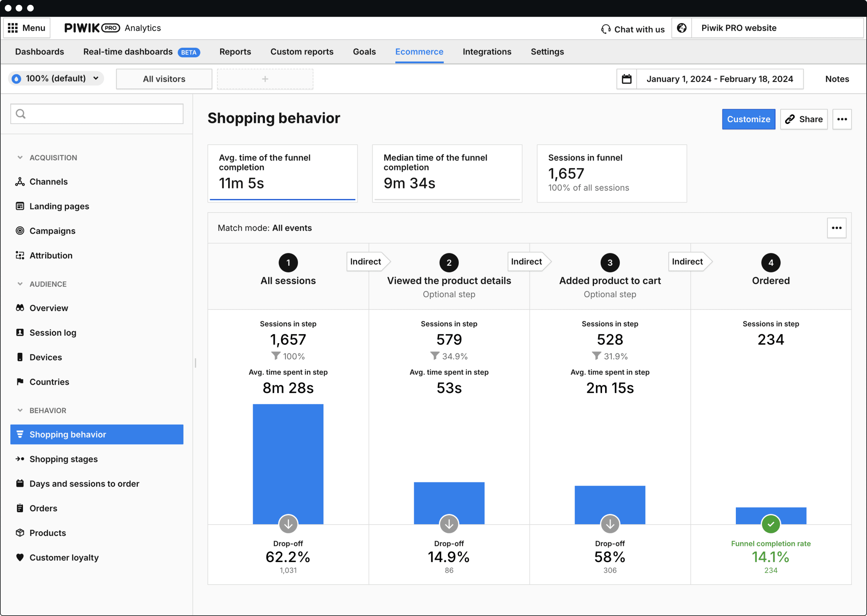This screenshot has width=867, height=616.
Task: Open the Menu grid icon
Action: (x=13, y=28)
